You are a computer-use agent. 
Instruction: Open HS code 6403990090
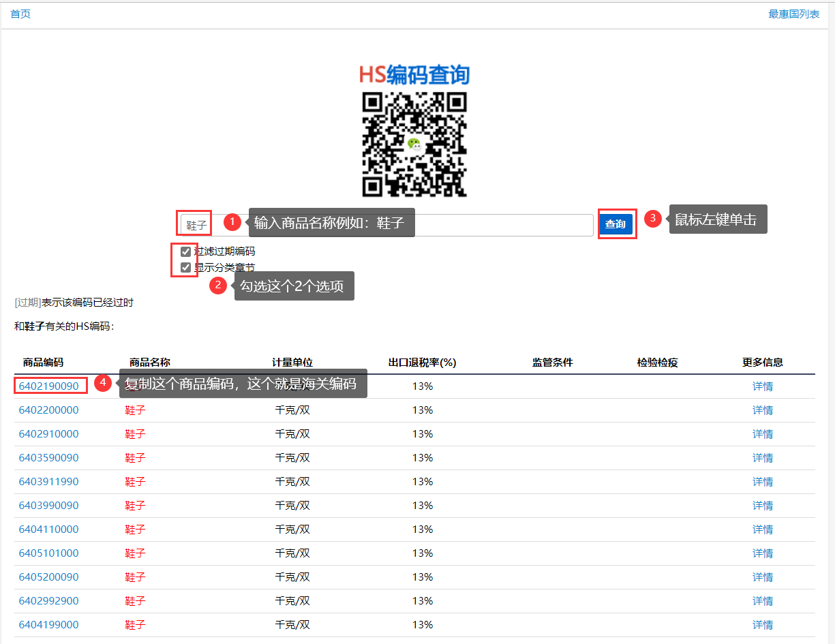pos(48,506)
